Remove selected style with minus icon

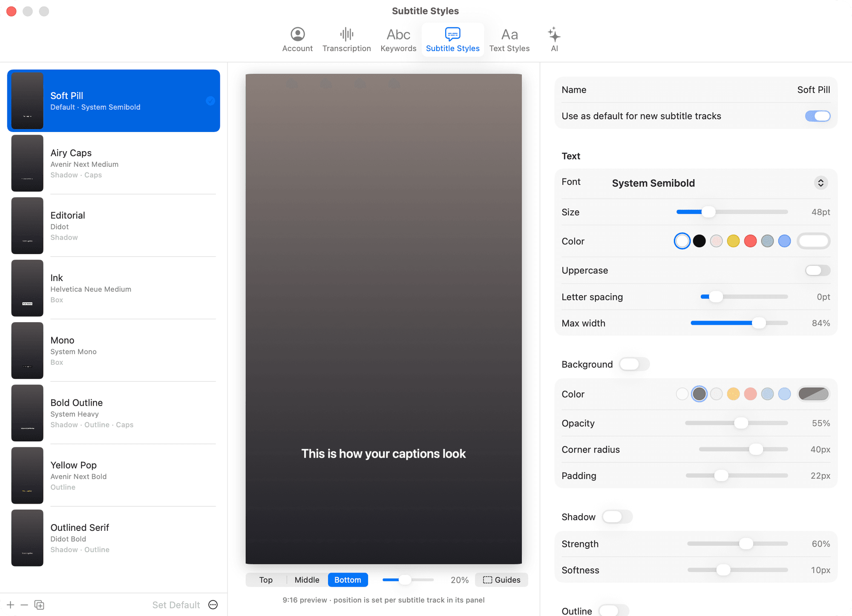[x=24, y=605]
